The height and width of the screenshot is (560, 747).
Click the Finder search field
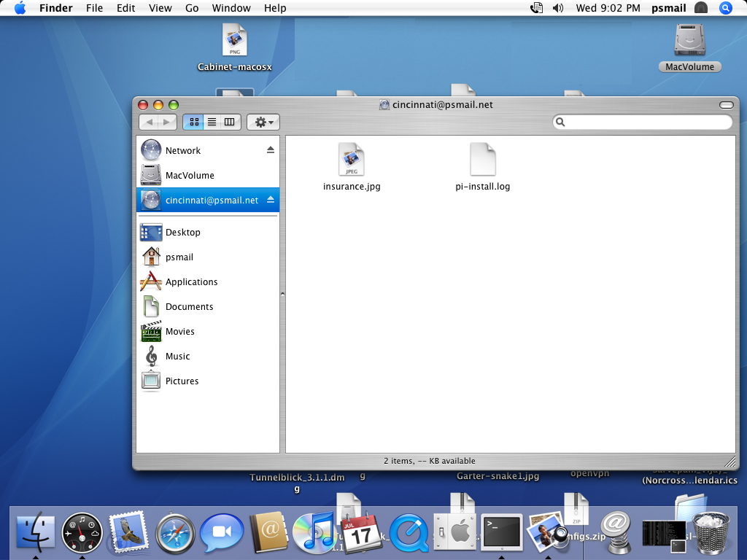(x=642, y=122)
